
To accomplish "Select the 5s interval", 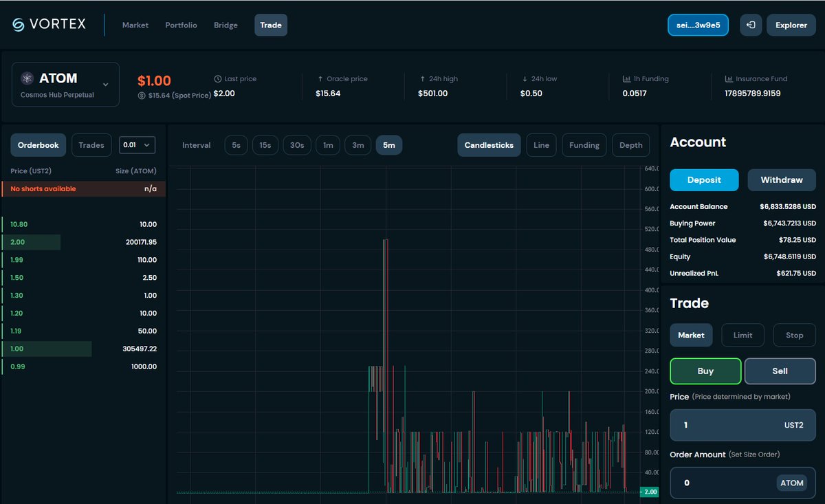I will point(236,145).
